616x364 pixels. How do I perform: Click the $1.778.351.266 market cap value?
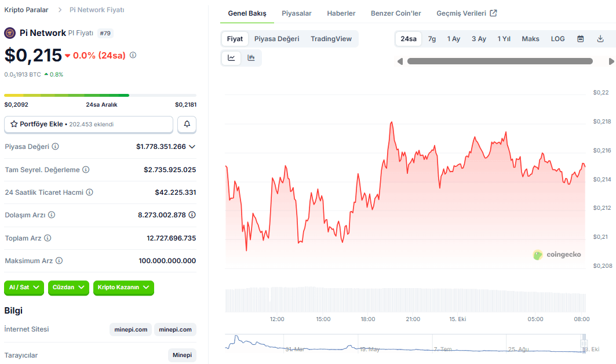point(161,147)
